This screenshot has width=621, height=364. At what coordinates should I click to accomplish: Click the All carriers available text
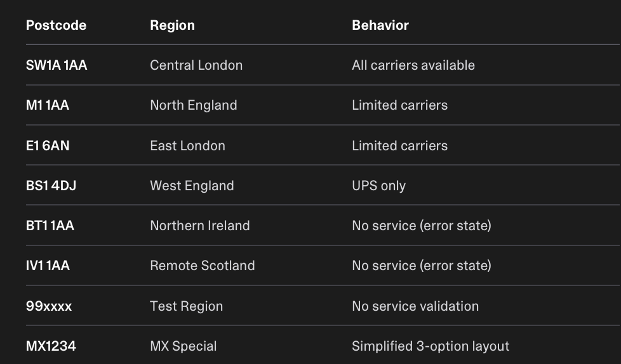[413, 65]
